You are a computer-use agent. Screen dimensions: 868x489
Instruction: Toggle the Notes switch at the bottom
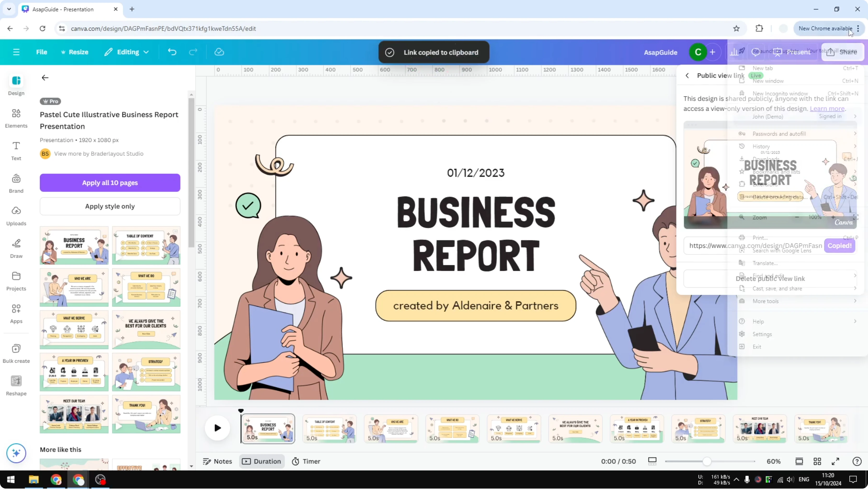tap(217, 461)
